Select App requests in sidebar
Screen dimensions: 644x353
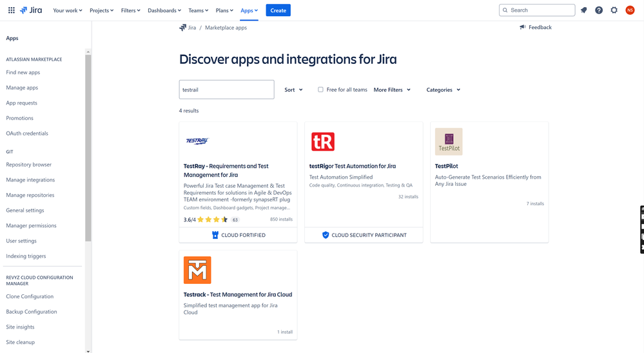pyautogui.click(x=21, y=103)
